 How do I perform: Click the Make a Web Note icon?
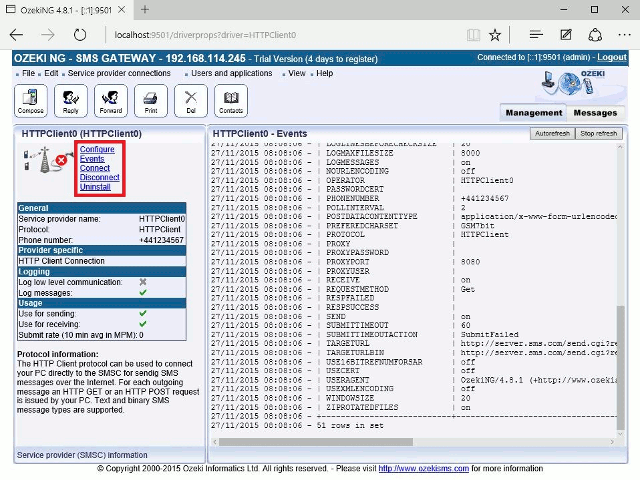(x=566, y=35)
